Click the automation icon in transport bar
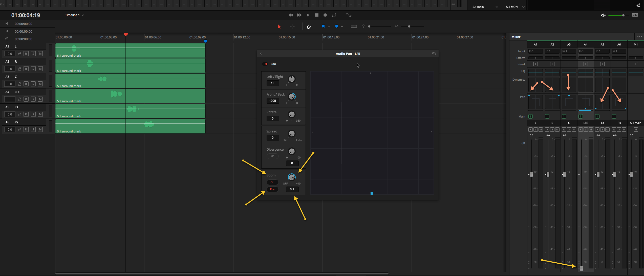The width and height of the screenshot is (644, 276). 348,15
